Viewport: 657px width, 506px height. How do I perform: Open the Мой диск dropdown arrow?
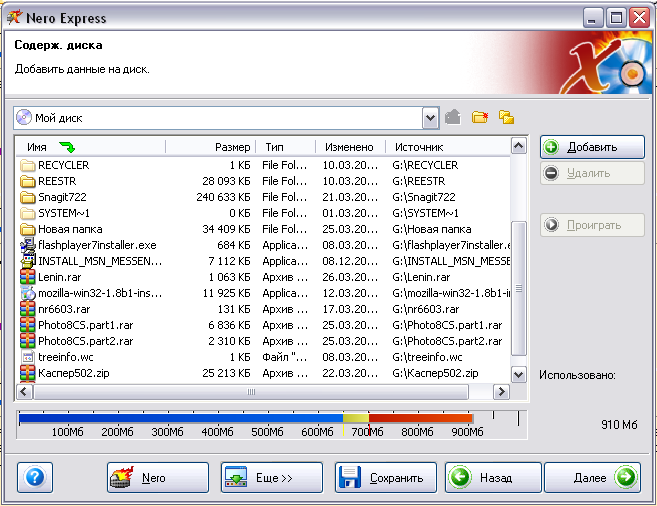(430, 118)
